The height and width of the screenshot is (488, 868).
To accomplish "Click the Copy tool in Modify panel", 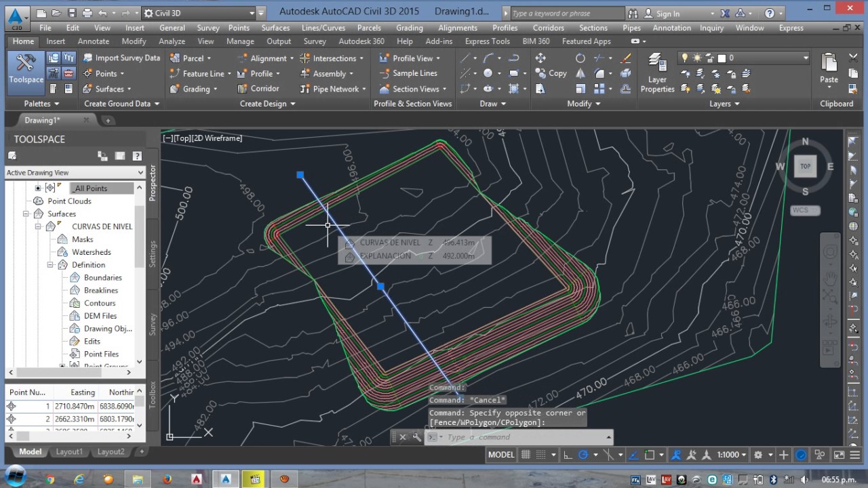I will 551,73.
